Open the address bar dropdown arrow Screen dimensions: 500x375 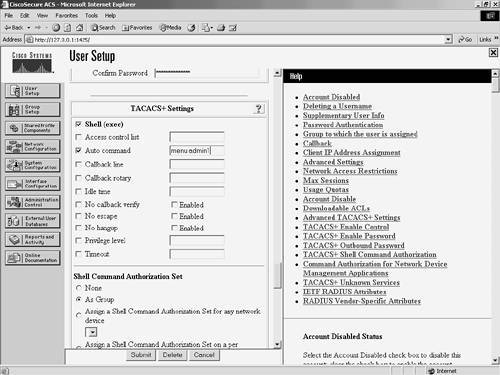[x=448, y=40]
